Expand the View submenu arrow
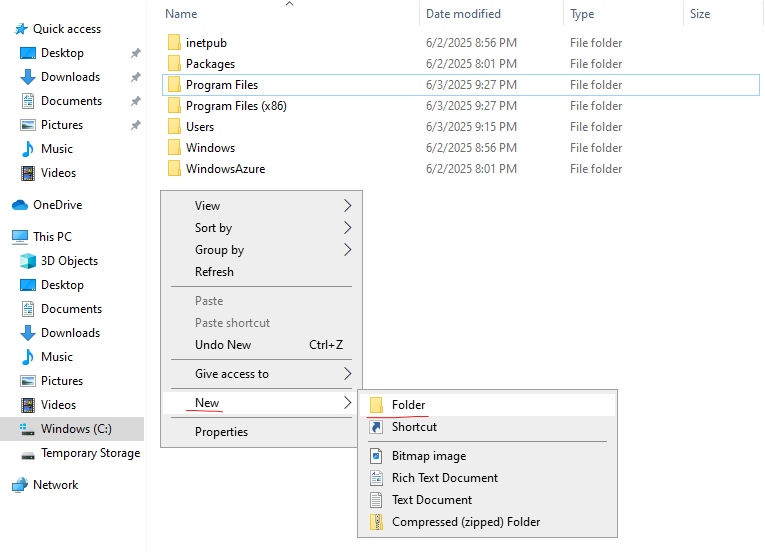 click(x=347, y=205)
